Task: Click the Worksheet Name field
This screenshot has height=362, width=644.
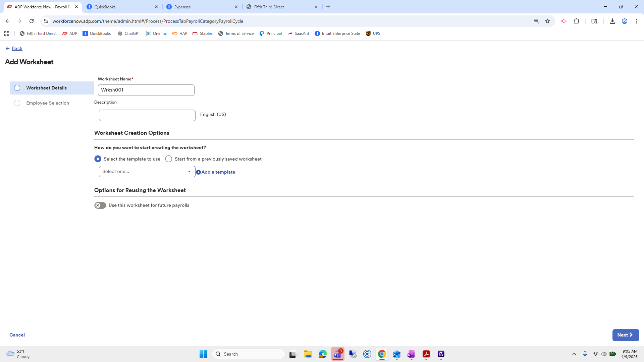Action: pyautogui.click(x=146, y=90)
